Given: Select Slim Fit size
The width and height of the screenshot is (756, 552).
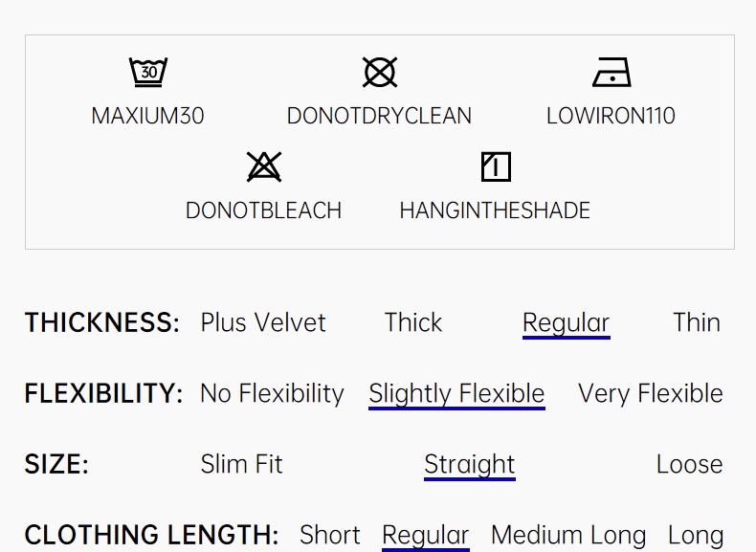Looking at the screenshot, I should 241,464.
